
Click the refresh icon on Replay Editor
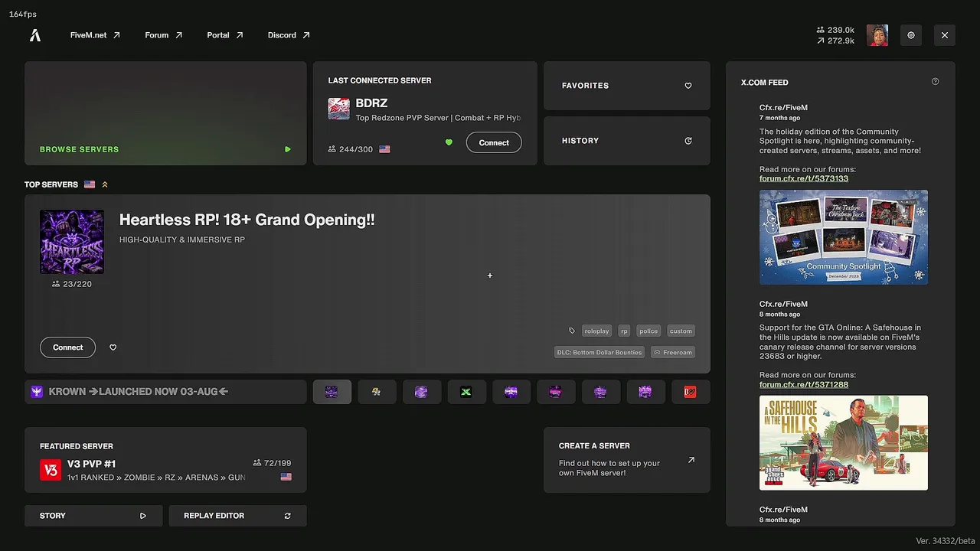point(288,516)
